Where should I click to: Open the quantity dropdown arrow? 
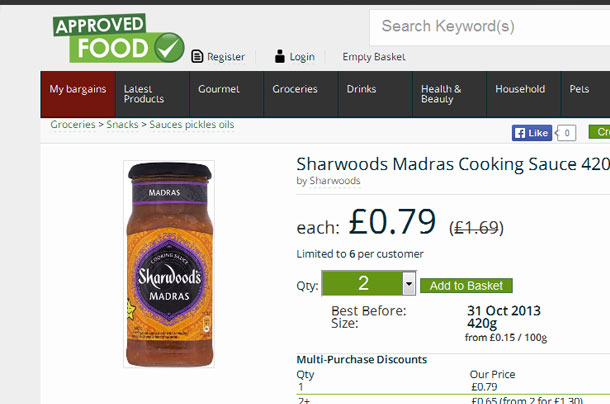pos(409,283)
